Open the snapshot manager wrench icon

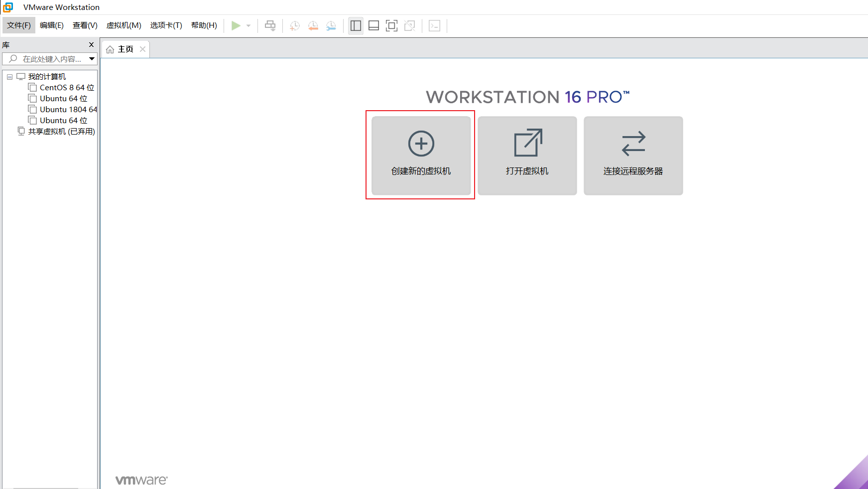pyautogui.click(x=331, y=25)
